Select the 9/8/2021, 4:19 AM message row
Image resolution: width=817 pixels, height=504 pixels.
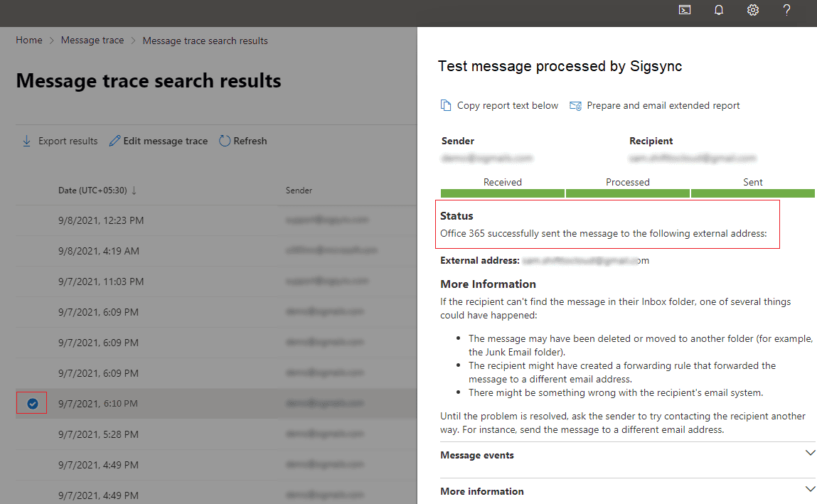click(x=98, y=251)
